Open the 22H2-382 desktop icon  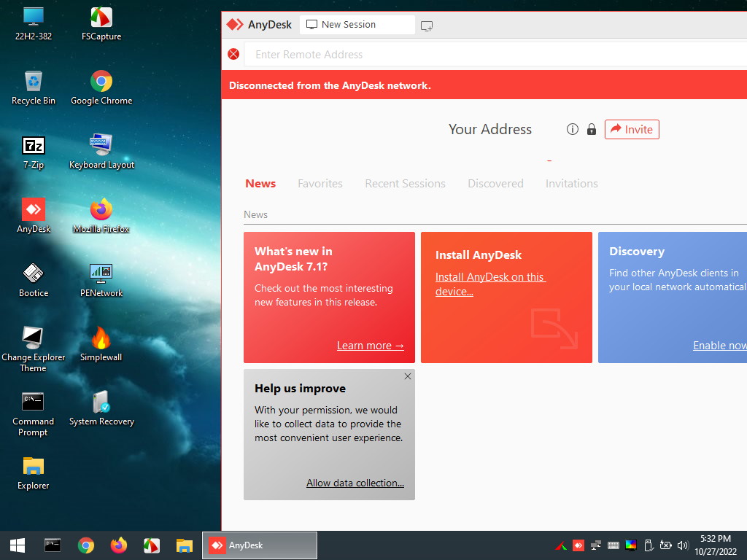pos(34,24)
